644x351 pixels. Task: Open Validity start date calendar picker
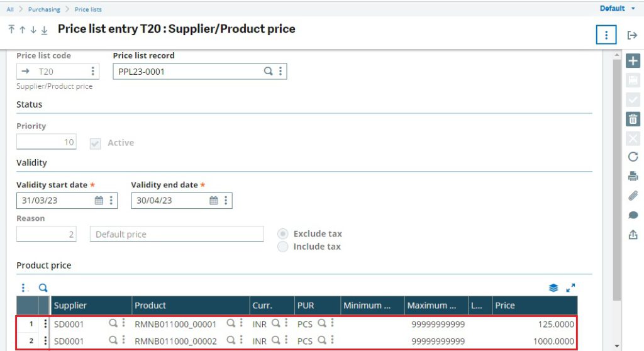pos(99,201)
